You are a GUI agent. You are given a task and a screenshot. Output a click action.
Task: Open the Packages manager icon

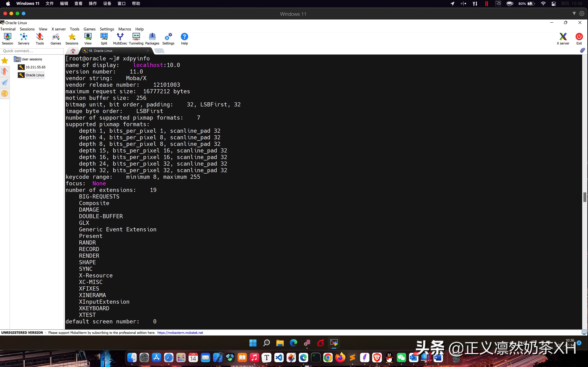pos(152,38)
